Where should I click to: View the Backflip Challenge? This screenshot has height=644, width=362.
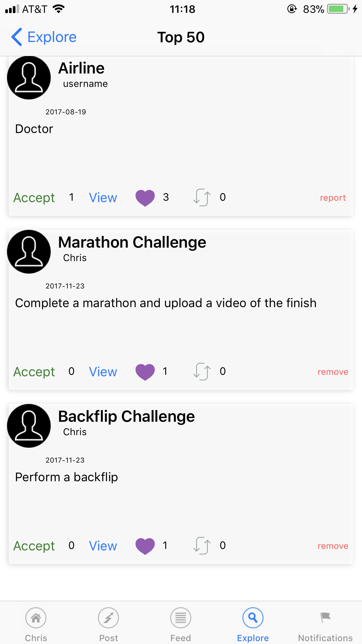pos(103,546)
